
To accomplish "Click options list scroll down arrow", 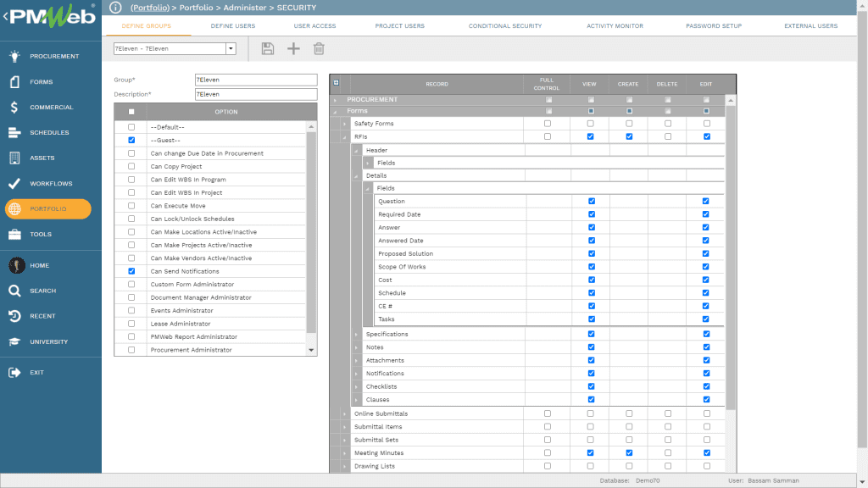I will pos(311,350).
